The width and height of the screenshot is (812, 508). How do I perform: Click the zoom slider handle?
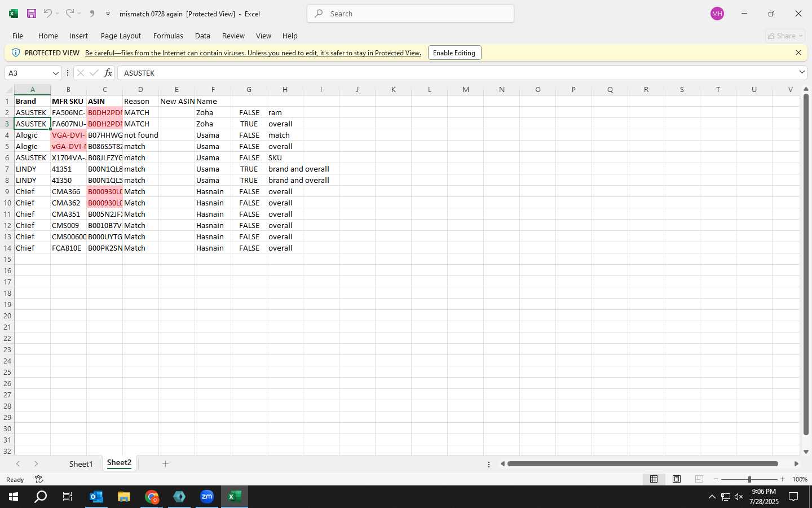[x=749, y=479]
